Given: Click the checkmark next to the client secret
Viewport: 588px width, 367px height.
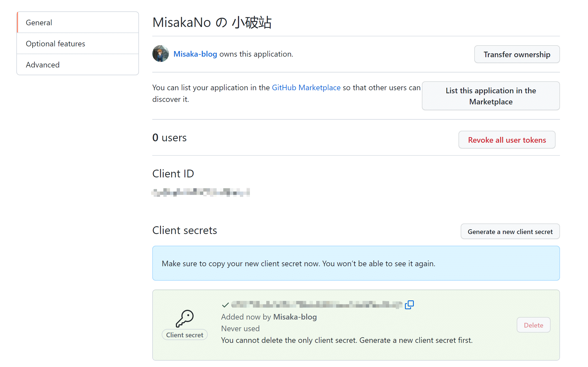Looking at the screenshot, I should click(225, 305).
